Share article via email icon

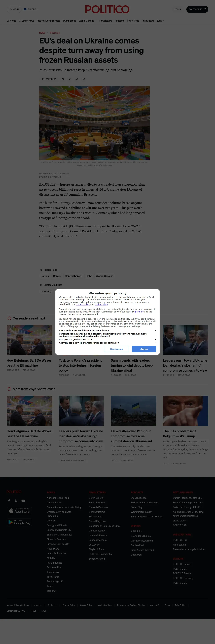pos(63,79)
